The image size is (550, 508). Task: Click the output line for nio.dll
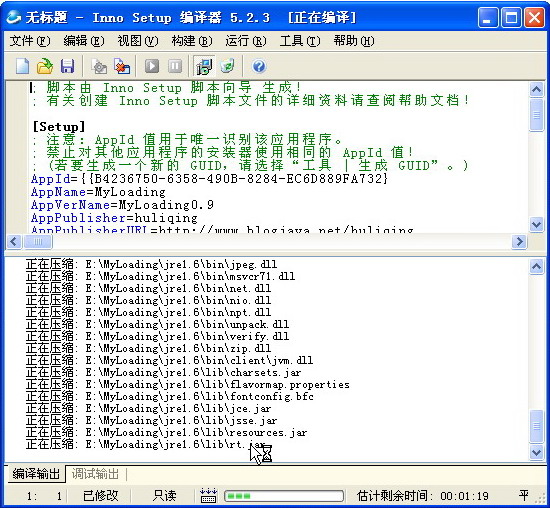[148, 300]
